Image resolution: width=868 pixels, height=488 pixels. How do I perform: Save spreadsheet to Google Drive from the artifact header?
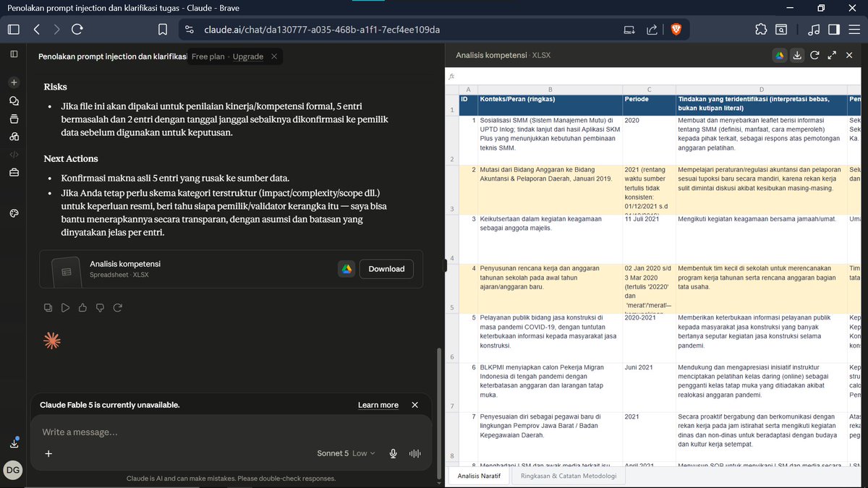(x=780, y=55)
